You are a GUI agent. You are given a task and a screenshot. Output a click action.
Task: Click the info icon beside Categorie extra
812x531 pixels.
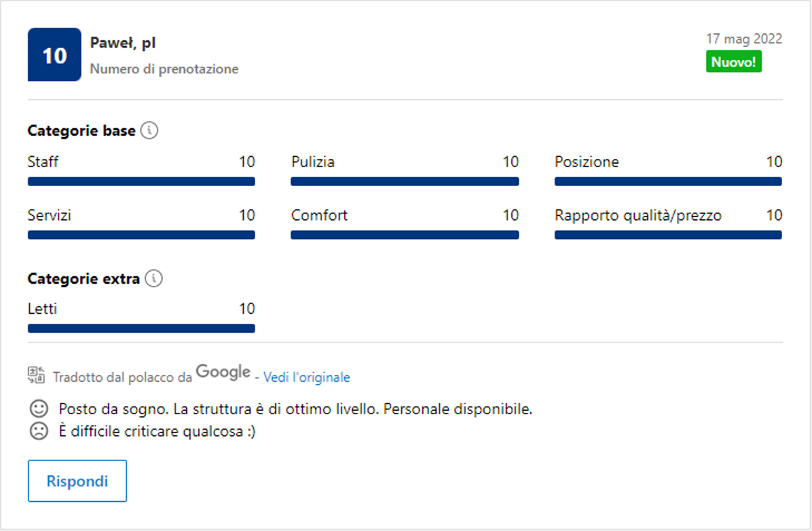tap(154, 278)
